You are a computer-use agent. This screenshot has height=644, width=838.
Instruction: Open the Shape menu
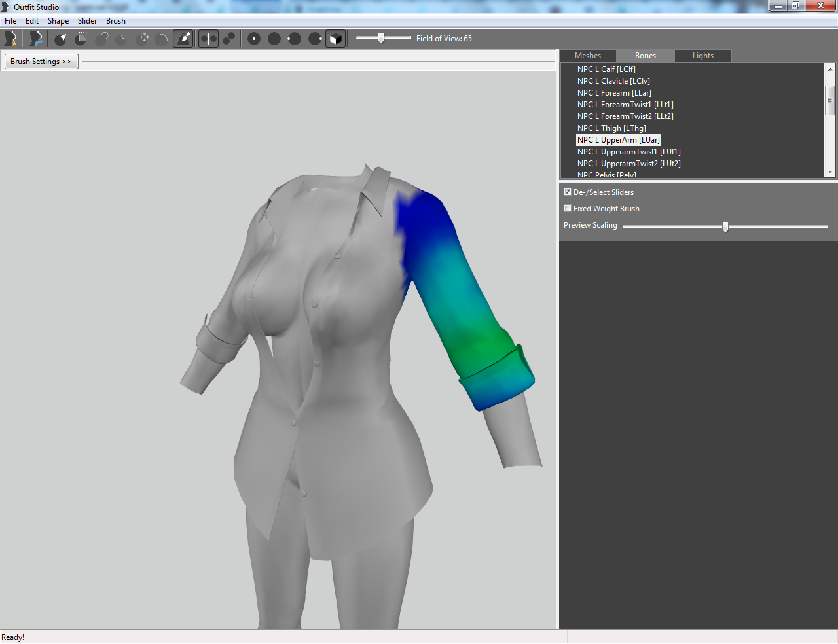(58, 21)
